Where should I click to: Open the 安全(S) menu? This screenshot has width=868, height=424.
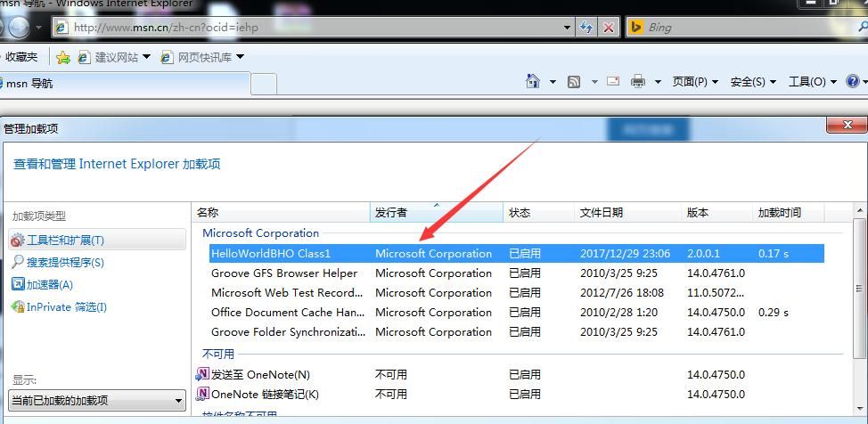[753, 82]
